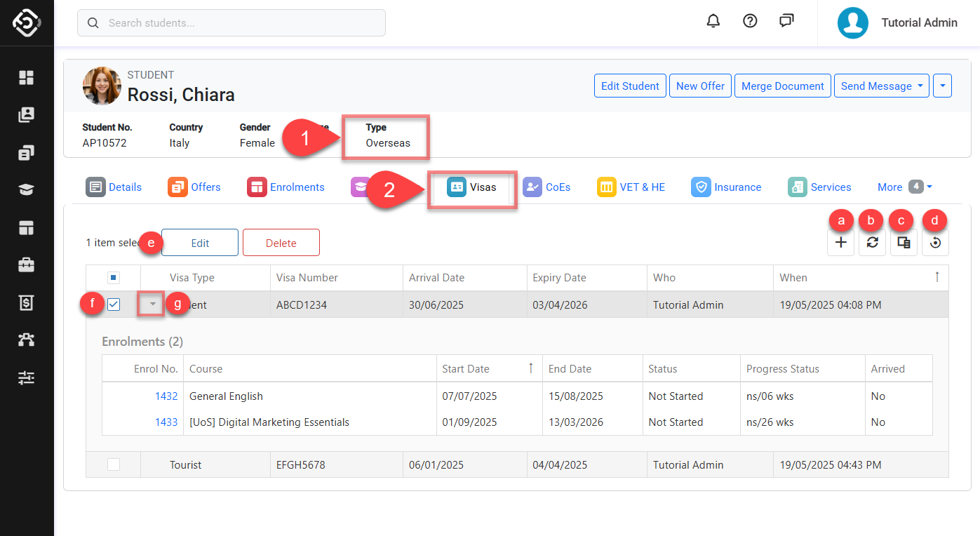Sort by the When column header
980x536 pixels.
860,278
